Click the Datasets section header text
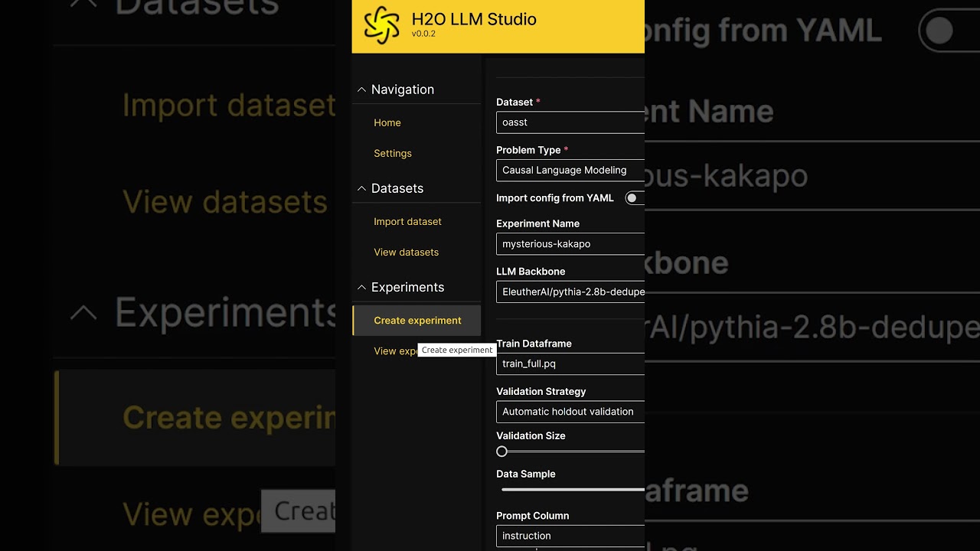Viewport: 980px width, 551px height. [397, 188]
